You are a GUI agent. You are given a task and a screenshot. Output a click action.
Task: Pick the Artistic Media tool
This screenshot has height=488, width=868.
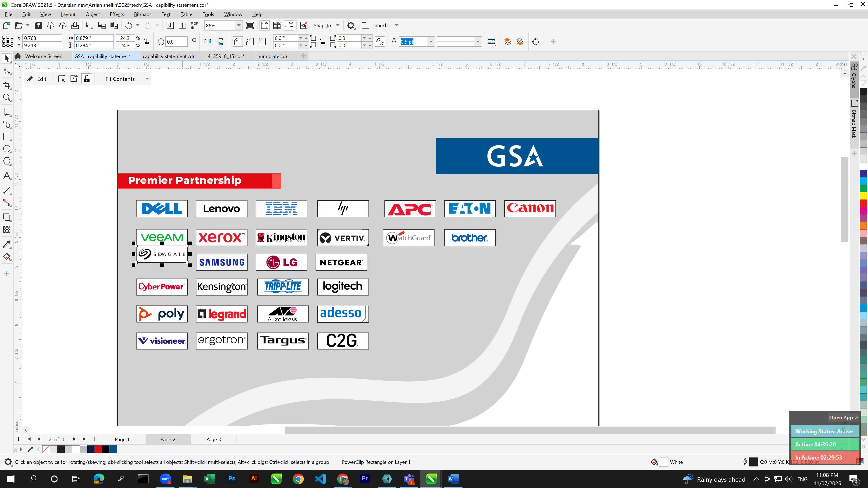7,125
